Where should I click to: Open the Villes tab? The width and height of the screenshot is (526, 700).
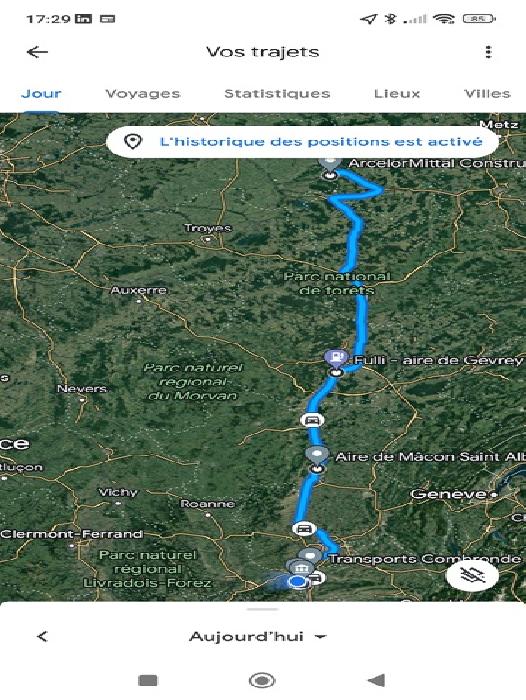488,94
